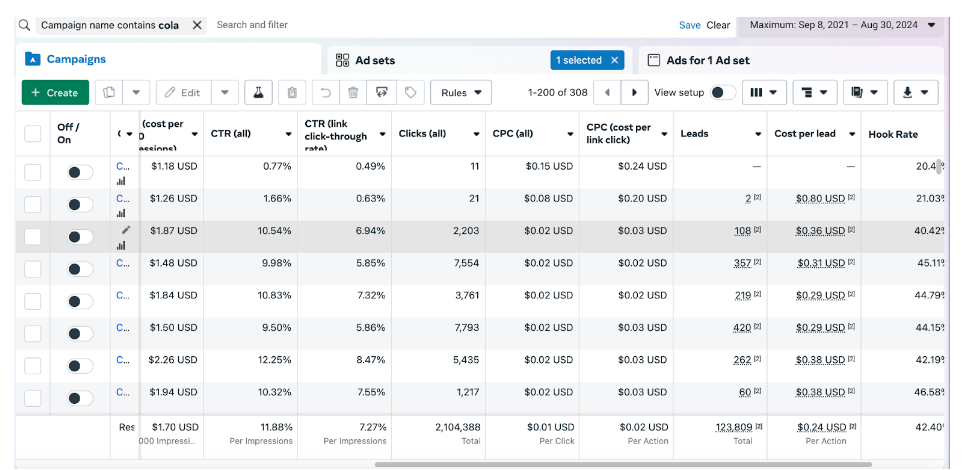Click the pencil edit icon in highlighted row
Viewport: 962px width, 470px height.
coord(126,230)
